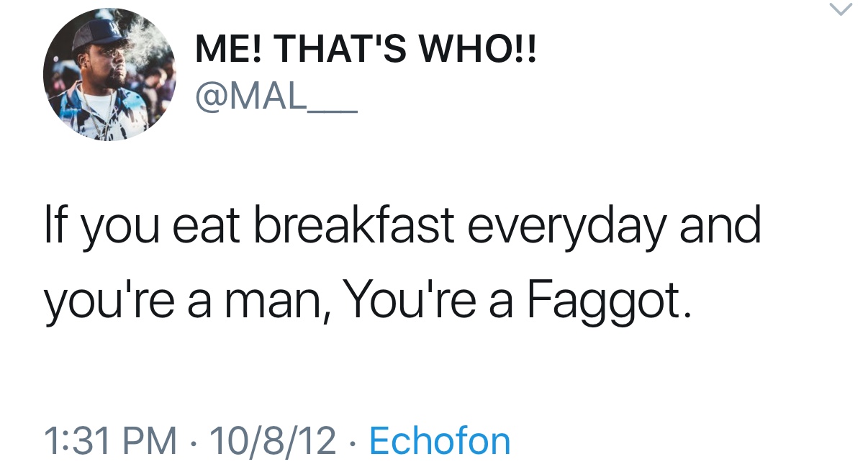The width and height of the screenshot is (868, 472).
Task: Click the 1:31 PM timestamp
Action: 109,440
